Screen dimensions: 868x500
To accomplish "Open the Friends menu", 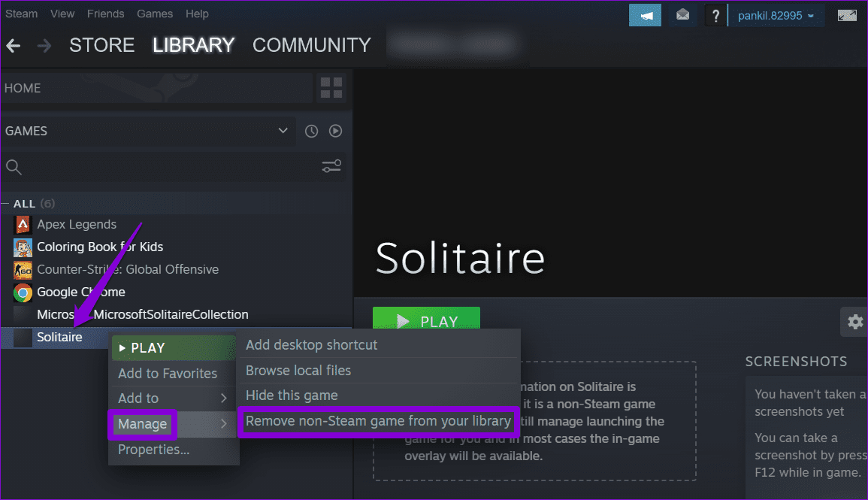I will tap(105, 14).
